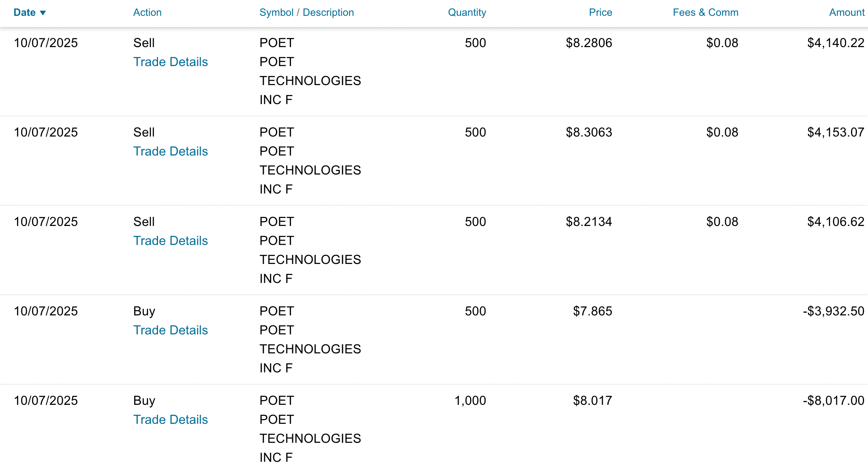Viewport: 868px width, 463px height.
Task: Click the -$3,932.50 amount cell
Action: click(x=833, y=311)
